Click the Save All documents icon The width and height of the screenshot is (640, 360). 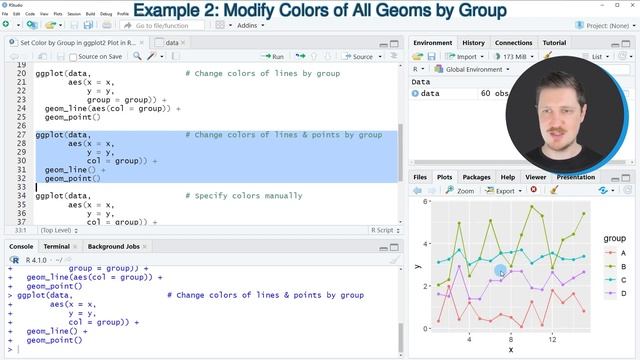[88, 25]
